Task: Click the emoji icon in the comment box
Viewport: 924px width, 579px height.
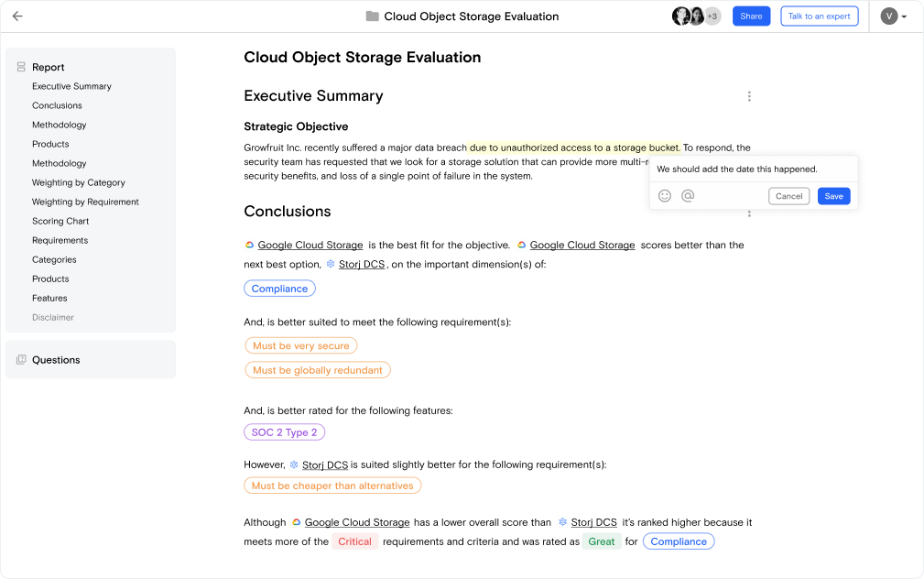Action: [x=664, y=195]
